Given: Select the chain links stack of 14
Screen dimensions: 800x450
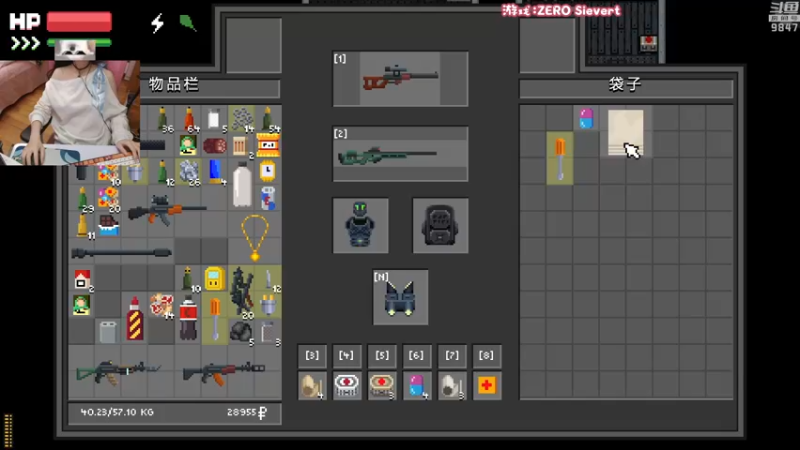Looking at the screenshot, I should point(242,119).
